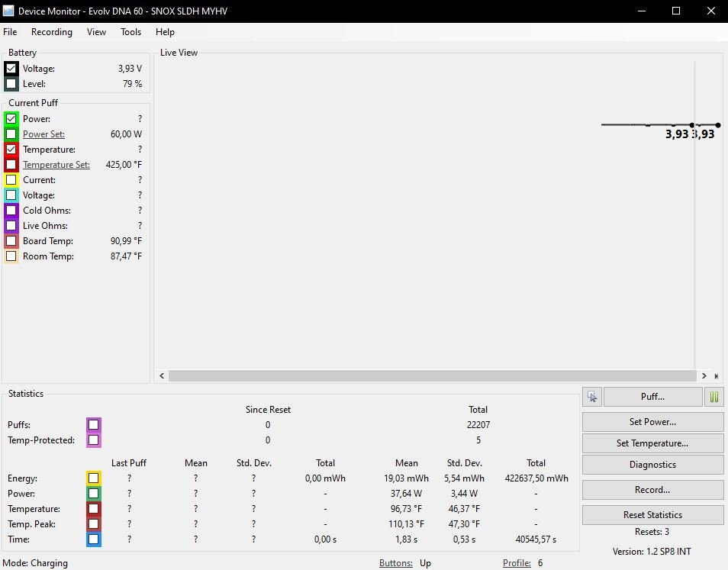Click the Live View horizontal scrollbar thumb
The width and height of the screenshot is (728, 570).
click(x=432, y=376)
